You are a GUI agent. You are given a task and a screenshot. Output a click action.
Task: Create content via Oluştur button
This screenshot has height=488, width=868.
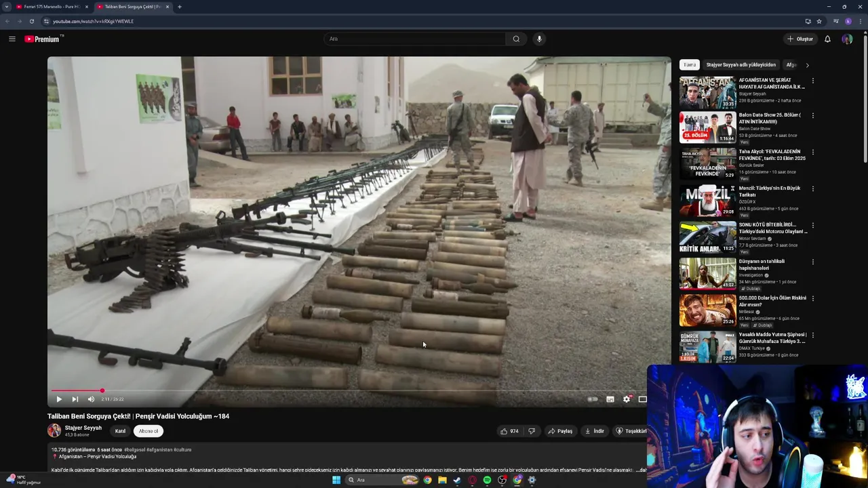pyautogui.click(x=800, y=39)
